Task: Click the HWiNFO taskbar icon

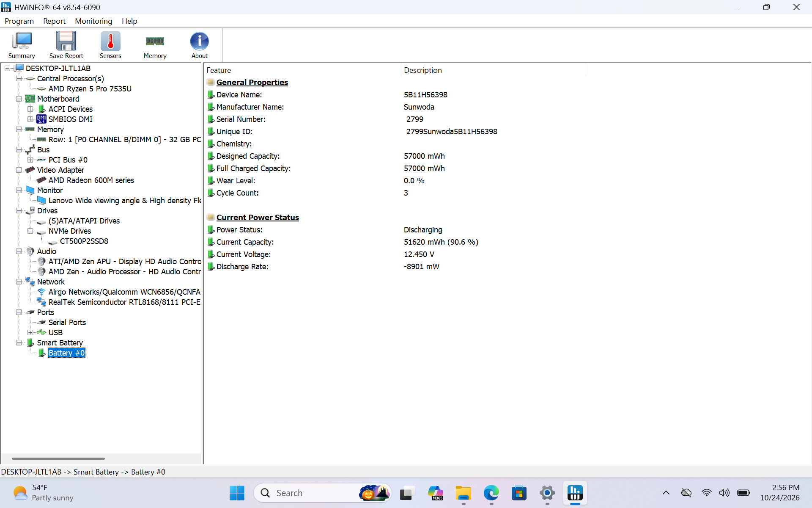Action: pyautogui.click(x=575, y=493)
